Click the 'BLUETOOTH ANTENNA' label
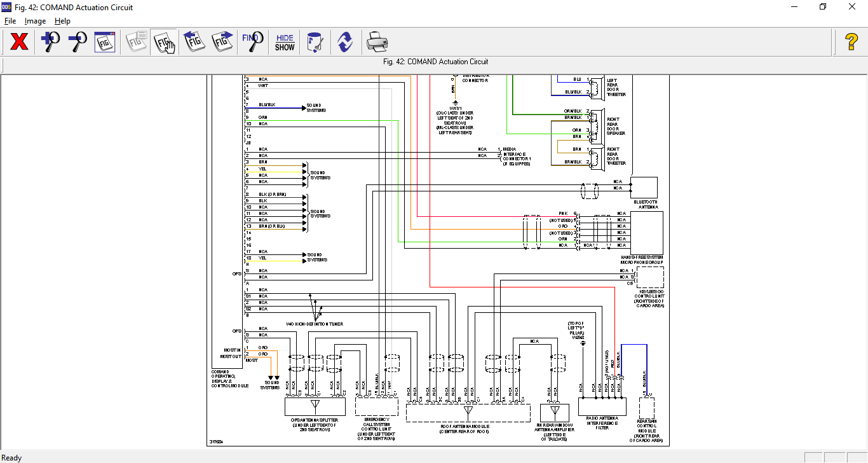This screenshot has height=463, width=868. coord(645,204)
